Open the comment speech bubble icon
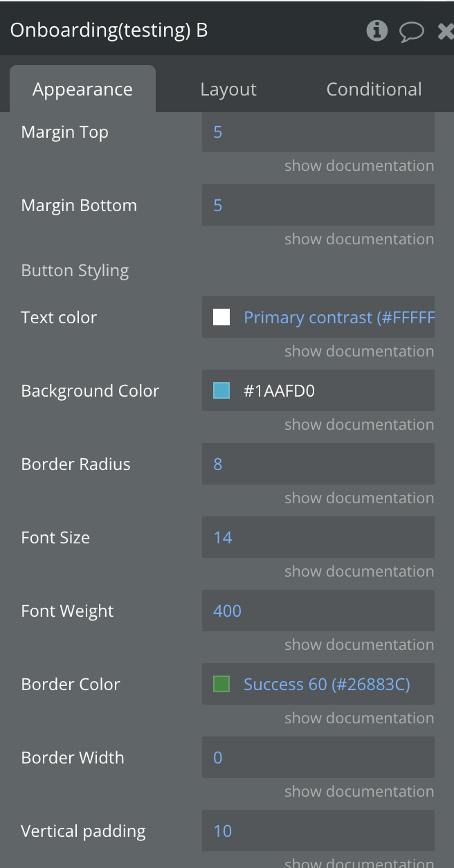Screen dimensions: 454x868 (412, 31)
